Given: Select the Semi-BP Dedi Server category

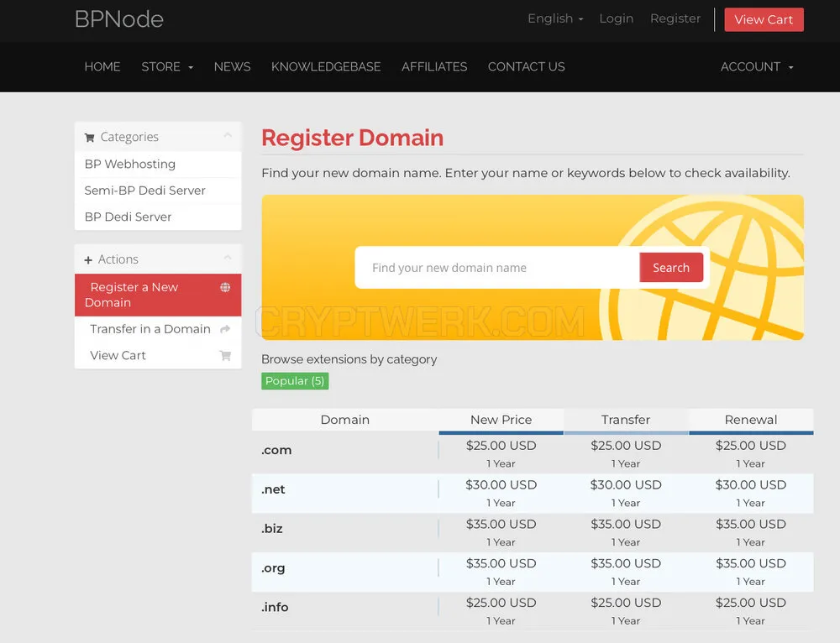Looking at the screenshot, I should (x=158, y=191).
